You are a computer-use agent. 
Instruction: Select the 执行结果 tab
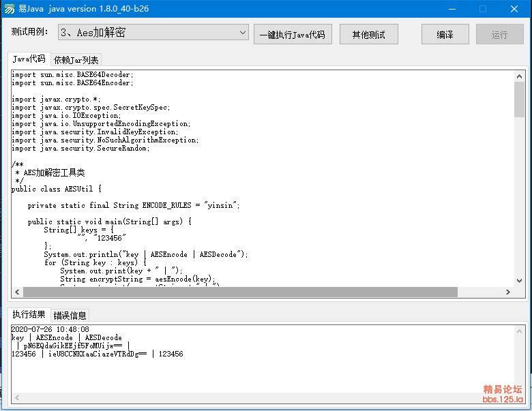click(x=29, y=314)
